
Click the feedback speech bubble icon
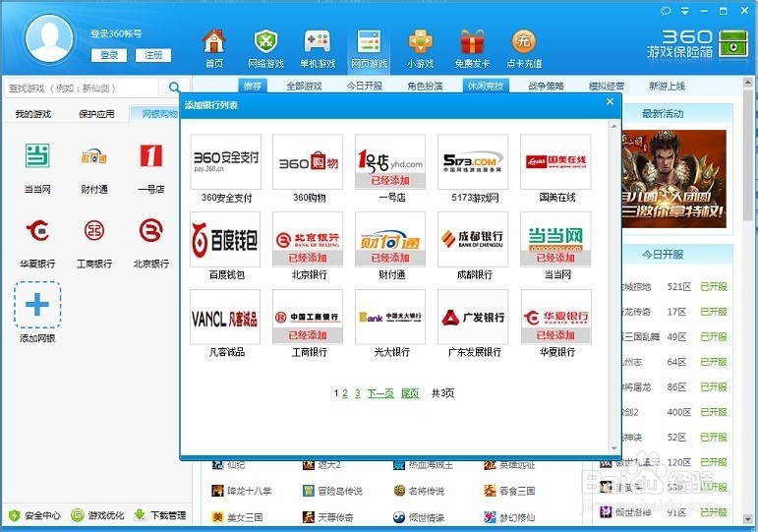[x=666, y=11]
